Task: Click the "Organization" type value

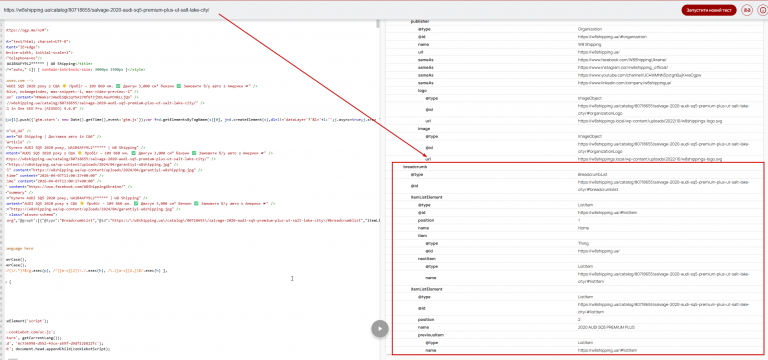Action: 589,29
